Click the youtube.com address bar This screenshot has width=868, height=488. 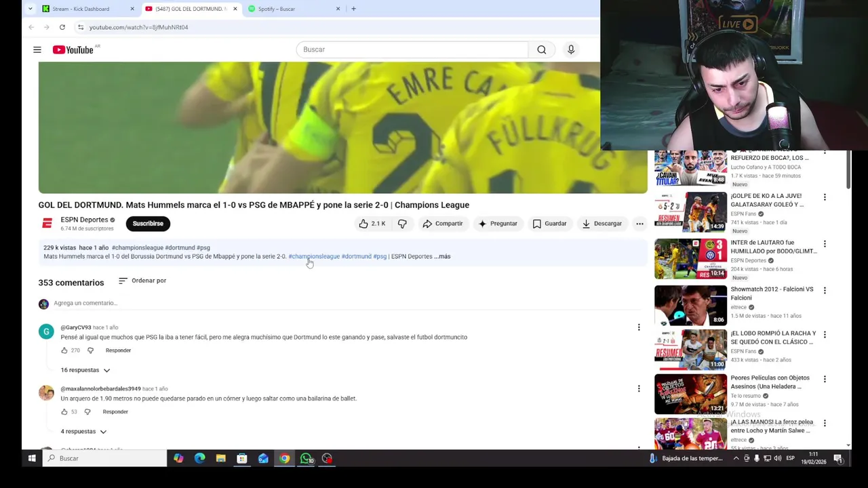click(x=336, y=27)
